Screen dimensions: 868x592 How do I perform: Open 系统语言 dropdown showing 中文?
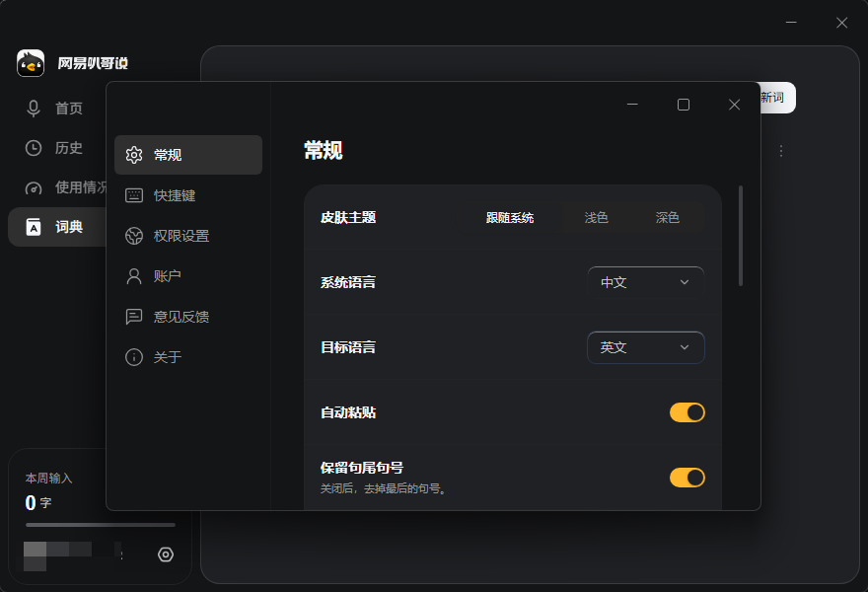[645, 282]
